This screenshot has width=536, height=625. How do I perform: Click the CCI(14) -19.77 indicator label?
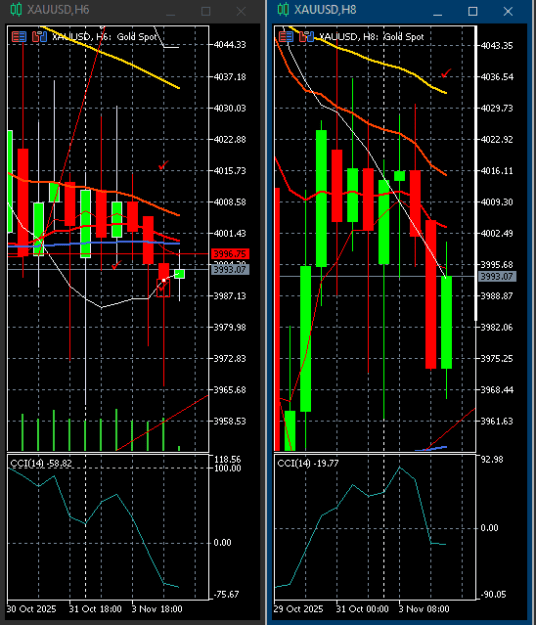click(308, 464)
